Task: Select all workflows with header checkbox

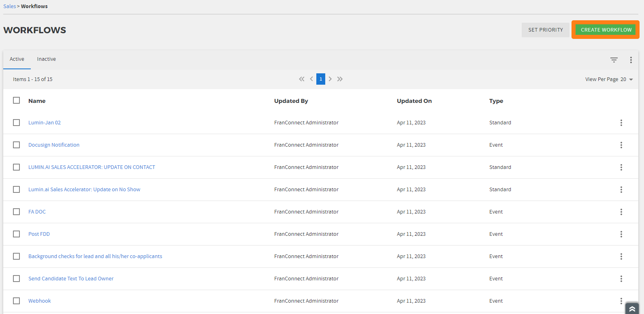Action: [x=16, y=100]
